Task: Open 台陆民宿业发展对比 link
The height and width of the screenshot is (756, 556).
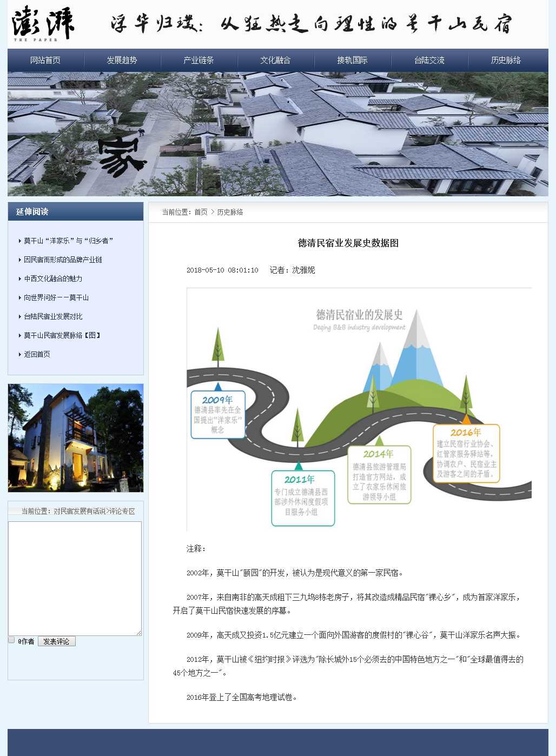Action: 53,317
